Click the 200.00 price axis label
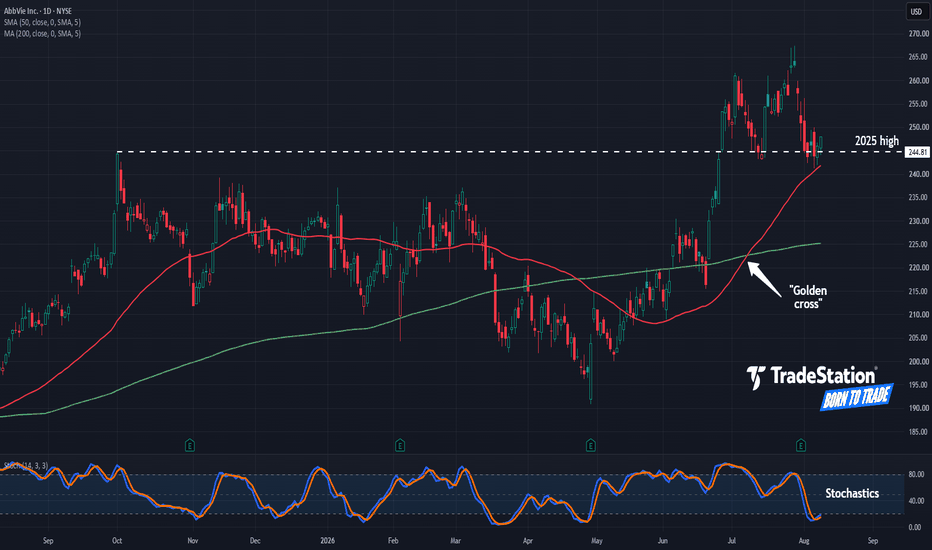 click(x=918, y=362)
